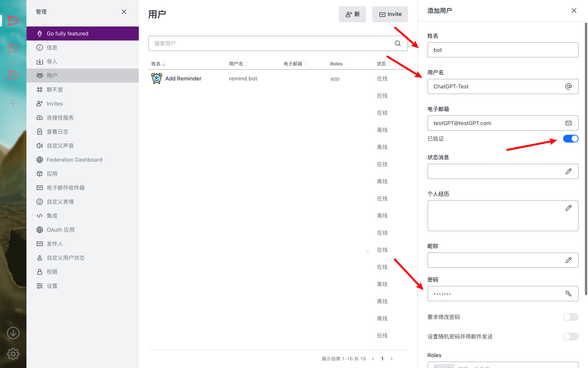Open the 应用 section

[83, 174]
